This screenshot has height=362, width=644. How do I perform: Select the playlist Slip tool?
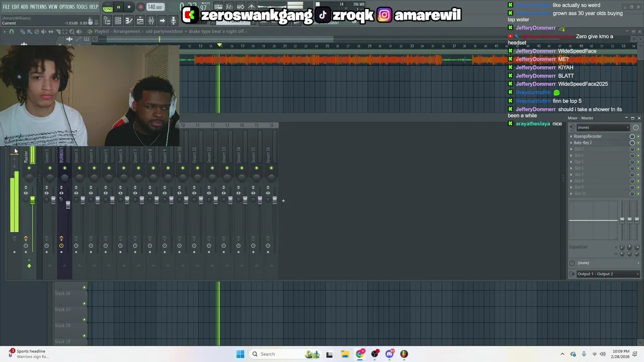(51, 32)
